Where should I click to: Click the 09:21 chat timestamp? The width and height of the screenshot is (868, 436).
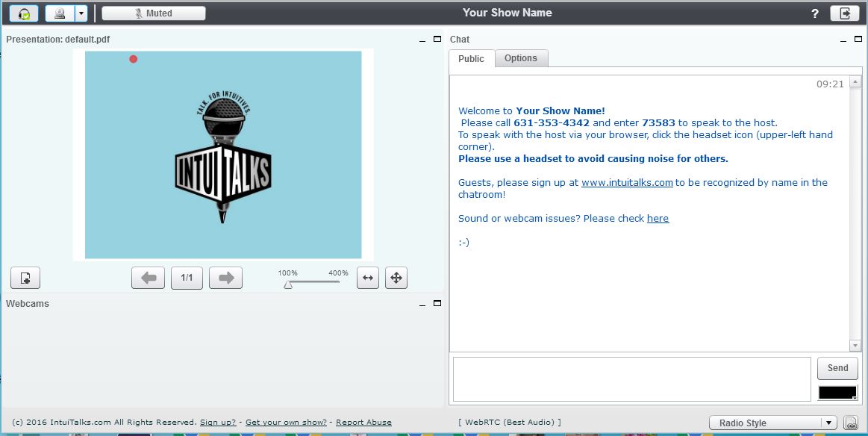(x=831, y=84)
